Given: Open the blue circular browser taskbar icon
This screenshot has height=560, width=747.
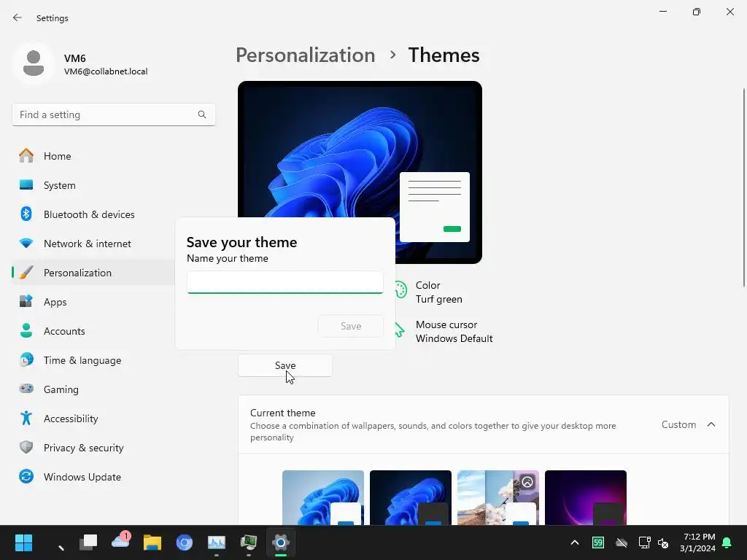Looking at the screenshot, I should [x=185, y=542].
